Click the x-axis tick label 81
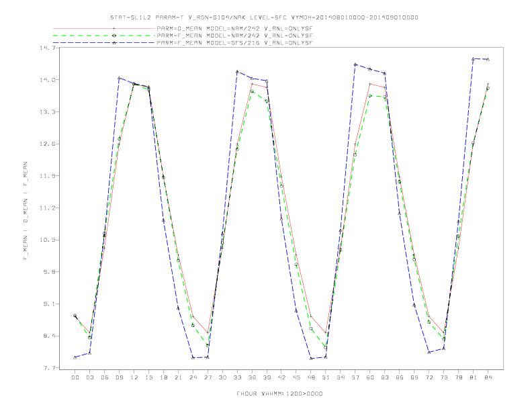This screenshot has width=532, height=411. pos(474,377)
